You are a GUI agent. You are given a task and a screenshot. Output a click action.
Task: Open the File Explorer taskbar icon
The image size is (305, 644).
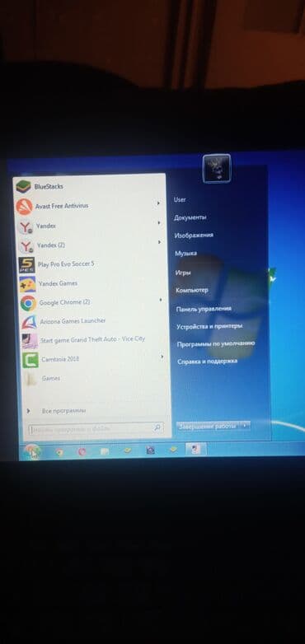click(x=105, y=452)
